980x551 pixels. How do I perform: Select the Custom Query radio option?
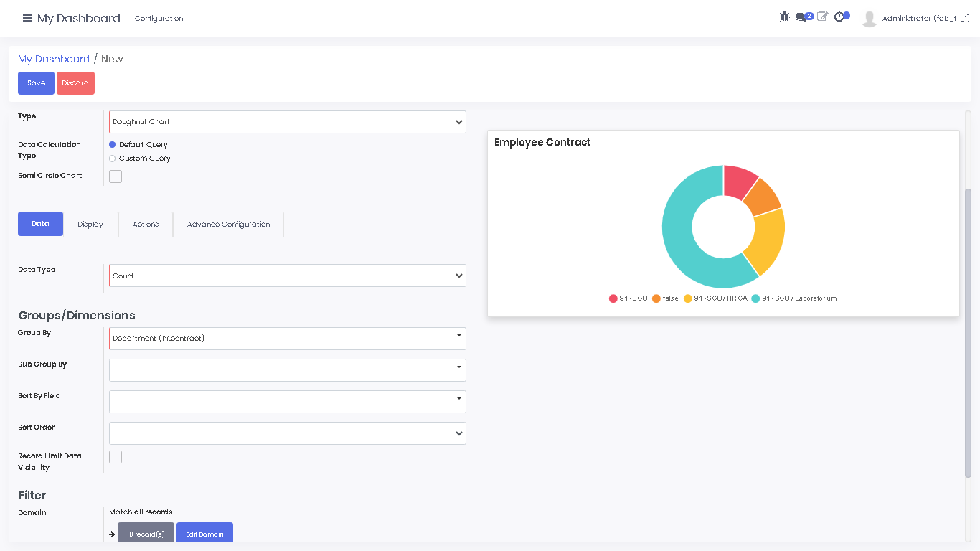[x=112, y=159]
